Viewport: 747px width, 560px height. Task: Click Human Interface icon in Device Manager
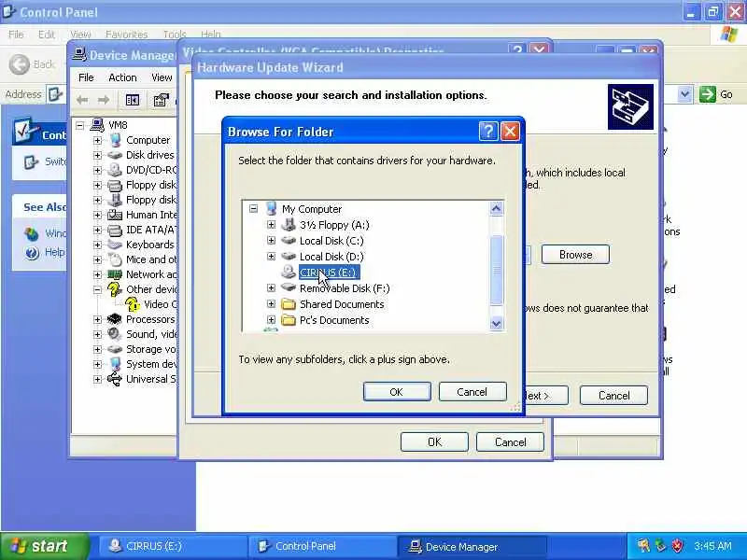[x=115, y=215]
